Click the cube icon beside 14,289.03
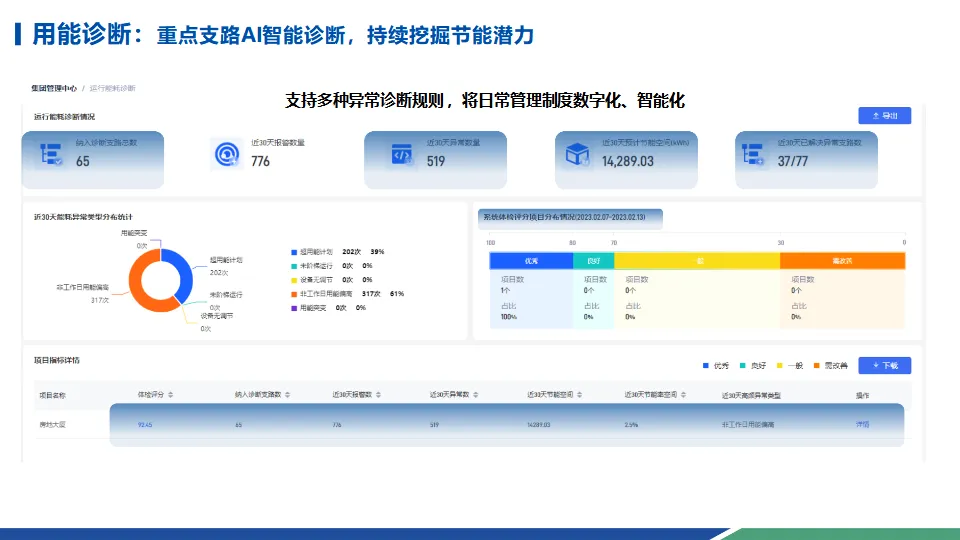 coord(577,154)
